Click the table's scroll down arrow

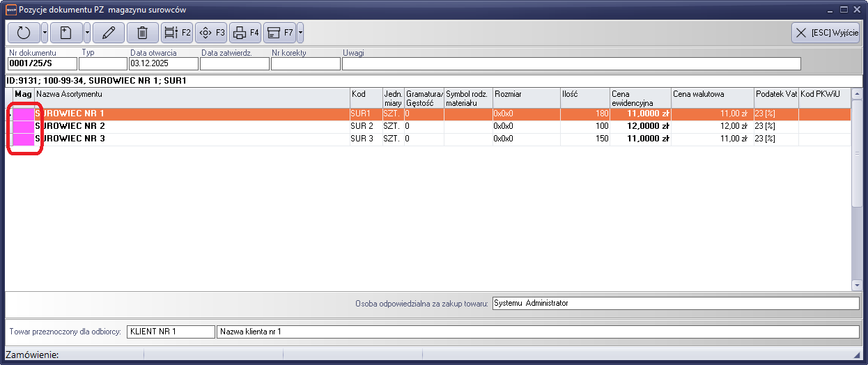pos(857,284)
